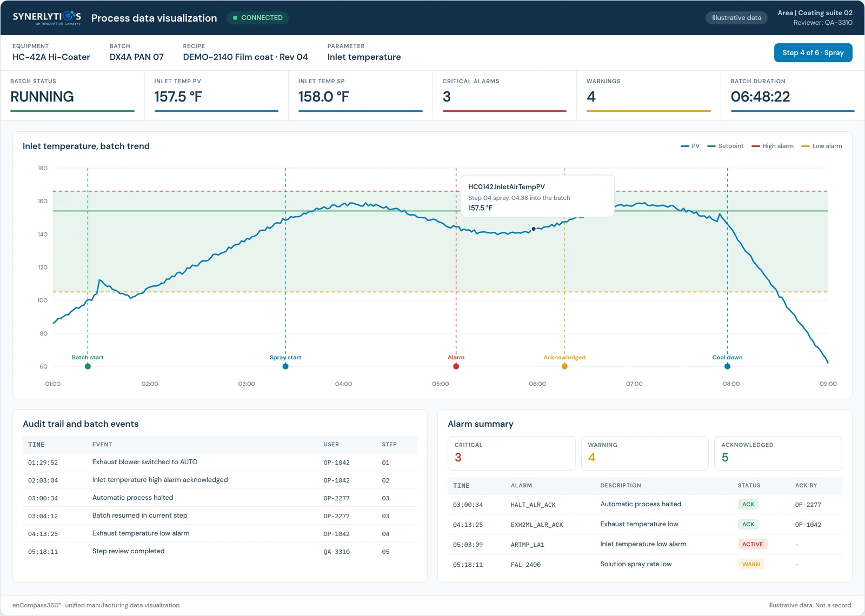Viewport: 865px width, 616px height.
Task: Sort audit trail by the EVENT column header
Action: [102, 445]
